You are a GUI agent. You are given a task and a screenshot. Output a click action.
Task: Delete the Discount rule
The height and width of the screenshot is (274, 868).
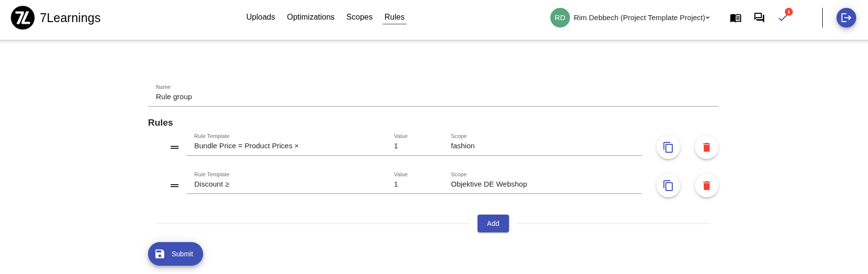pos(707,186)
